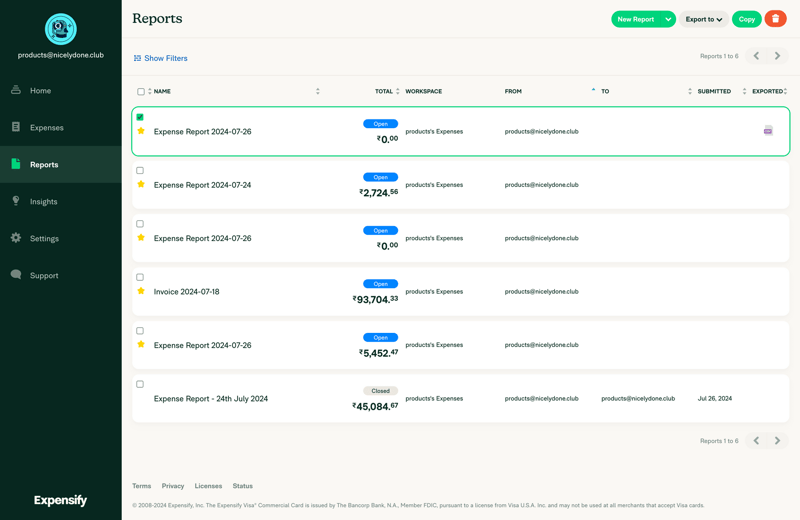This screenshot has height=520, width=800.
Task: Click the TO recipient email in the Closed report row
Action: click(638, 399)
